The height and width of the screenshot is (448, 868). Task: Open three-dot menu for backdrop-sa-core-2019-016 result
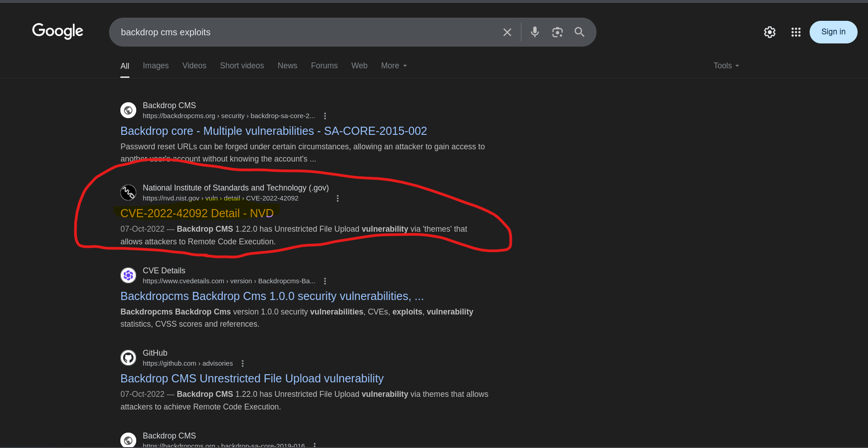point(315,445)
